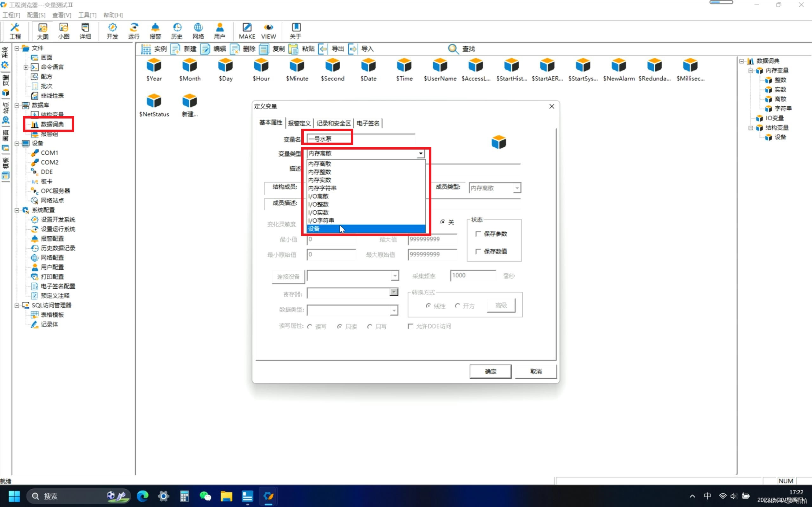Image resolution: width=812 pixels, height=507 pixels.
Task: Choose I/O整数 from the type list
Action: pos(318,204)
